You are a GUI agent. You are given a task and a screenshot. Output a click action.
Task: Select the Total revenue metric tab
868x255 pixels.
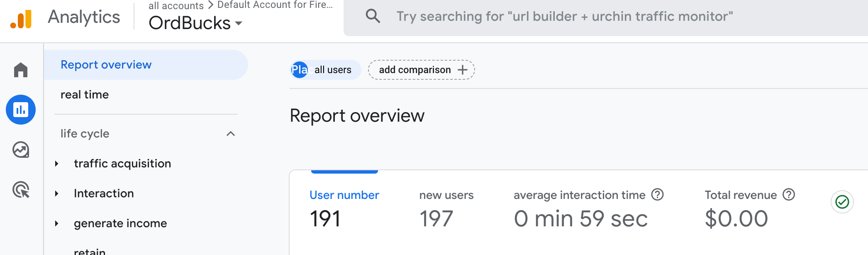[741, 195]
